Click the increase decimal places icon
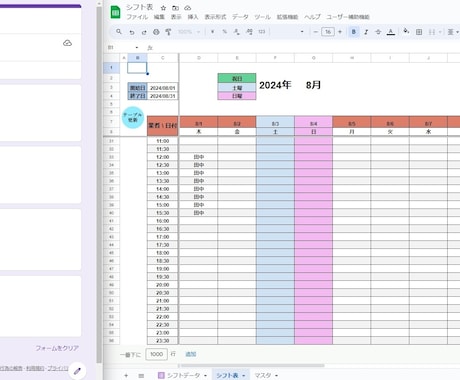Viewport: 460px width, 380px height. [249, 32]
